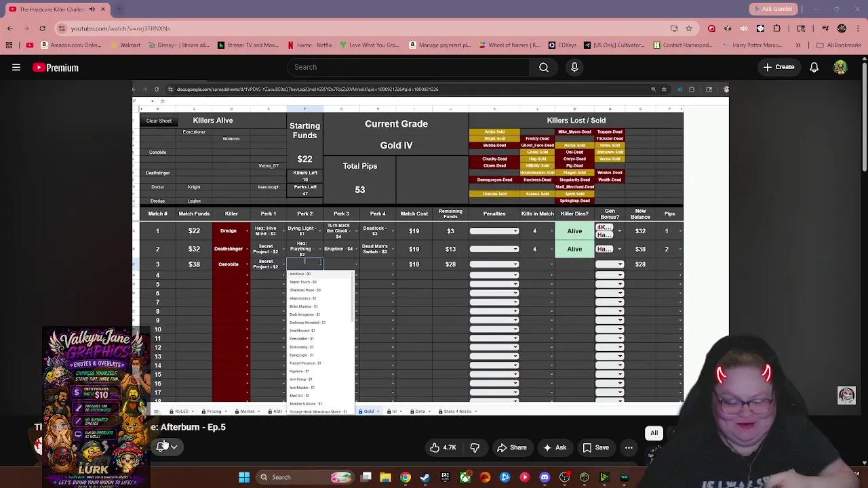Go back with the browser back arrow
The width and height of the screenshot is (868, 488).
[9, 28]
